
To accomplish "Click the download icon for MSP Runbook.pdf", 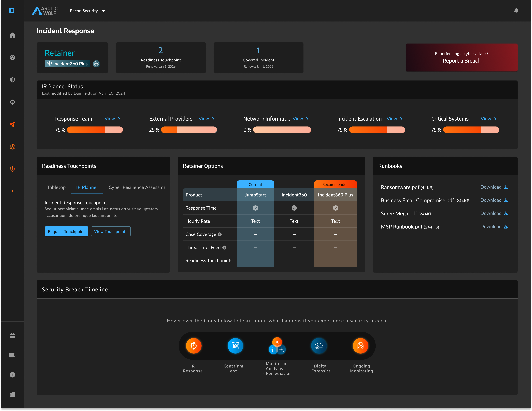I will click(x=506, y=227).
